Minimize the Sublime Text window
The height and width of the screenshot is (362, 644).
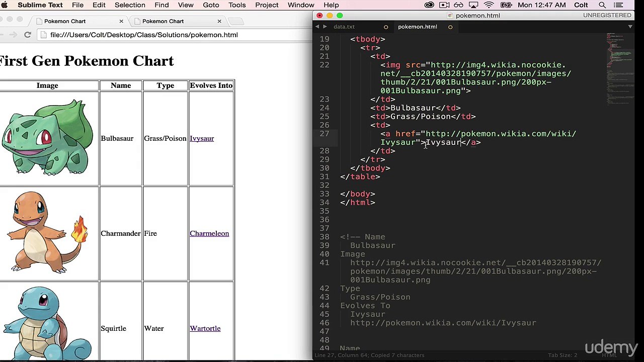330,16
